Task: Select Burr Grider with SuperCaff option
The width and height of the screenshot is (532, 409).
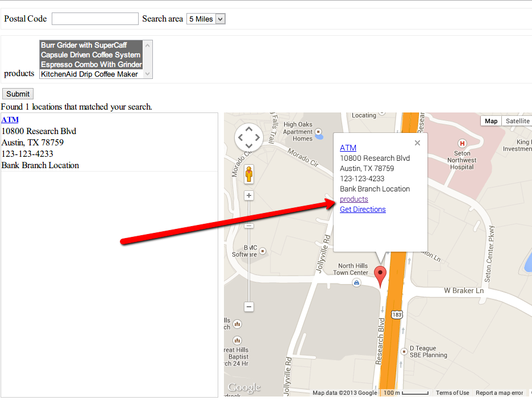Action: point(91,45)
